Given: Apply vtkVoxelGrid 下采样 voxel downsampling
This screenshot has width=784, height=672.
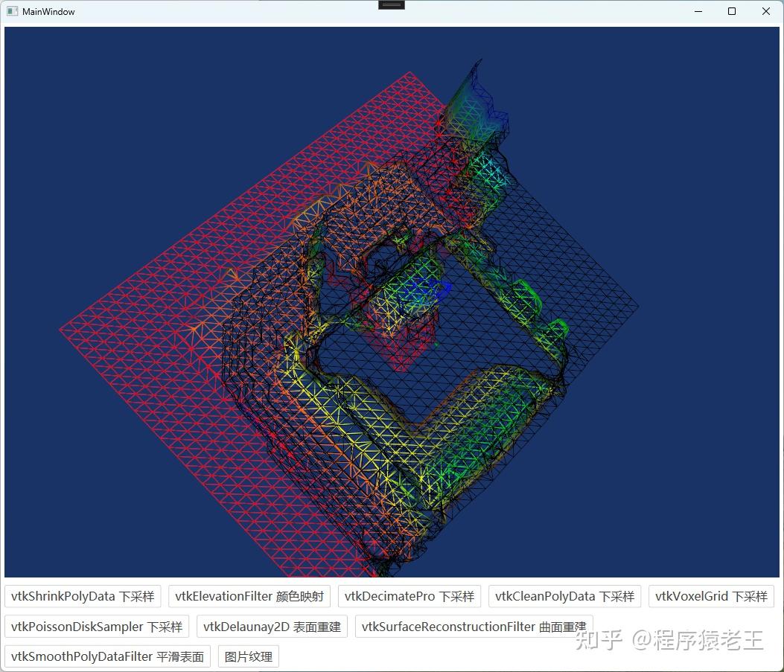Looking at the screenshot, I should click(711, 596).
